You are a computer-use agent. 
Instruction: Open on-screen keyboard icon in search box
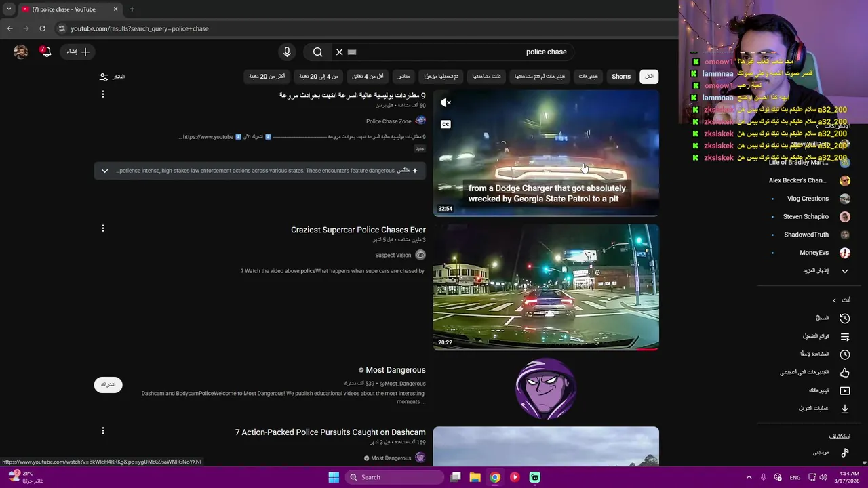(352, 52)
